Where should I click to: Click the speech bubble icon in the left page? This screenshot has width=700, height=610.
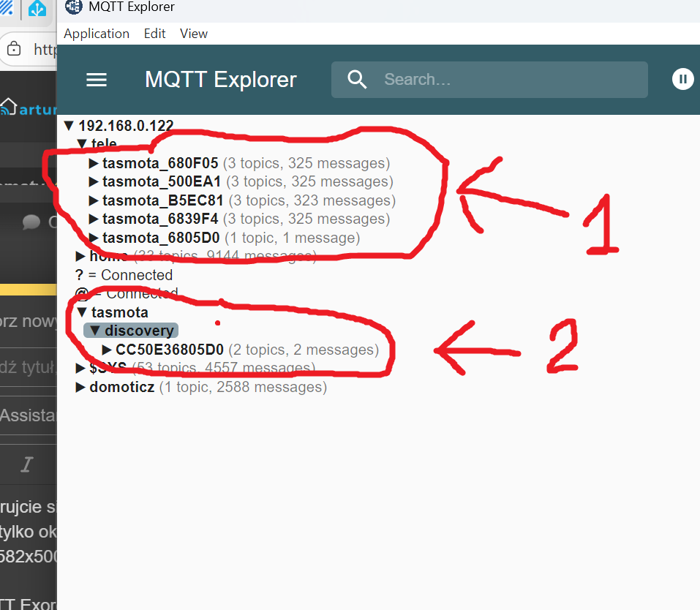click(x=31, y=222)
